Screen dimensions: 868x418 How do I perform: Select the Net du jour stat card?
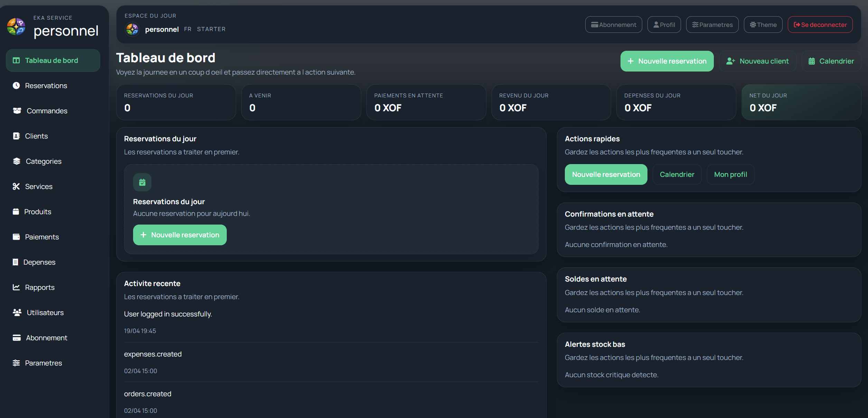point(801,102)
